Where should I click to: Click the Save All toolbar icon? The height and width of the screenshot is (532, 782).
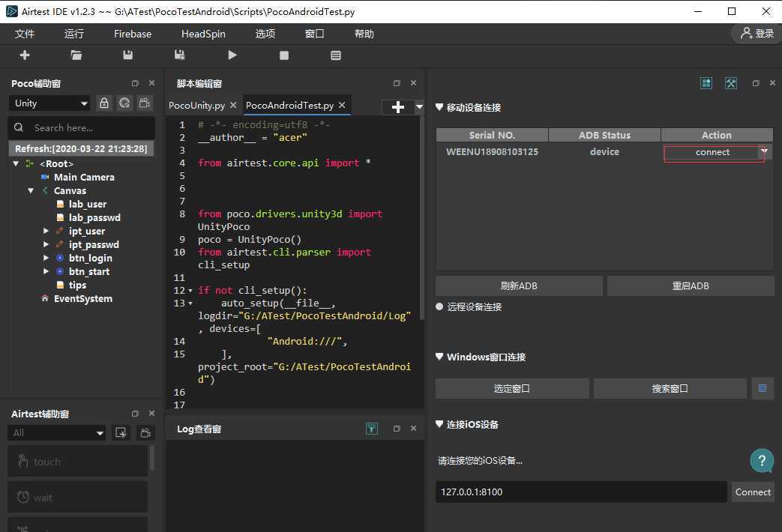click(x=179, y=55)
